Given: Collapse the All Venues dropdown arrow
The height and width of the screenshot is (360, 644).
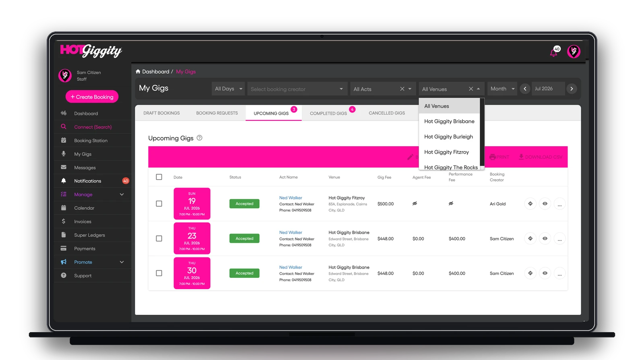Looking at the screenshot, I should [478, 89].
